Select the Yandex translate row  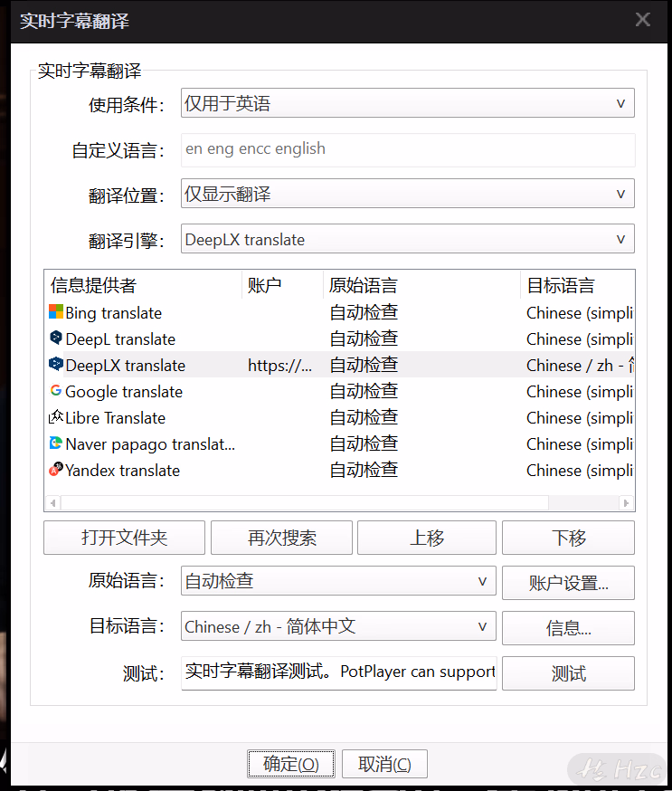(340, 470)
